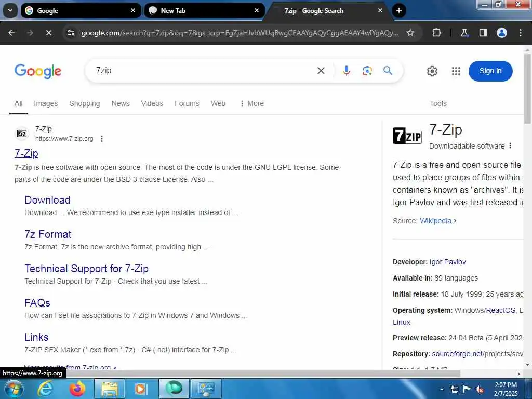This screenshot has height=399, width=532.
Task: Switch to News results
Action: [x=121, y=103]
